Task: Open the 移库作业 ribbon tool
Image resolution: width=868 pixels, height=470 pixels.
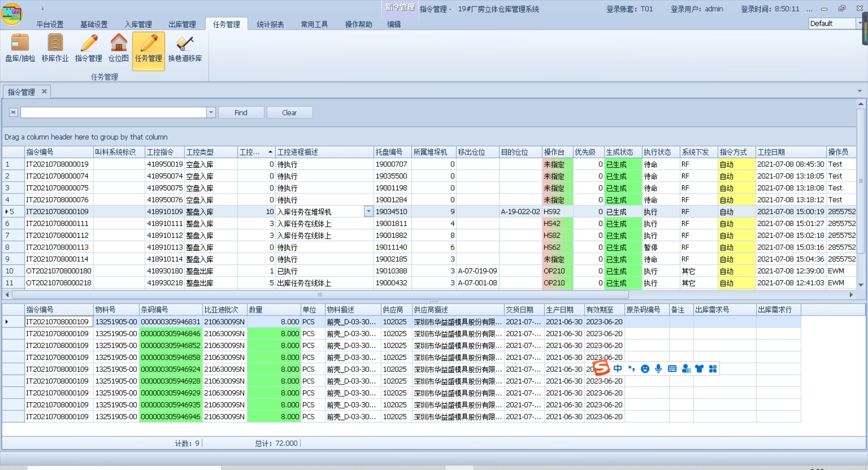Action: 55,48
